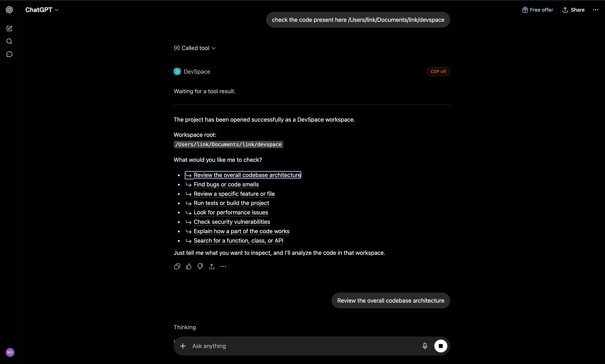Share the assistant response via upload icon
Viewport: 605px width, 364px height.
pyautogui.click(x=212, y=266)
